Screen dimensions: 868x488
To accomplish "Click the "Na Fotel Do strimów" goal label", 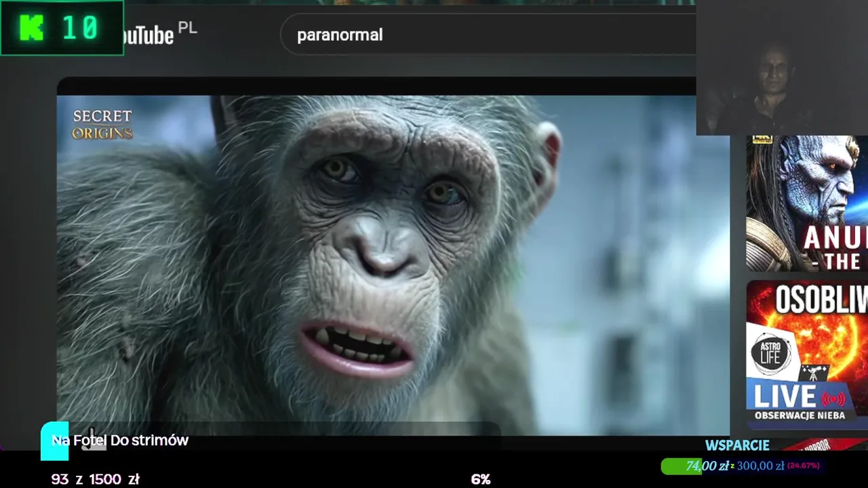I will pos(120,441).
